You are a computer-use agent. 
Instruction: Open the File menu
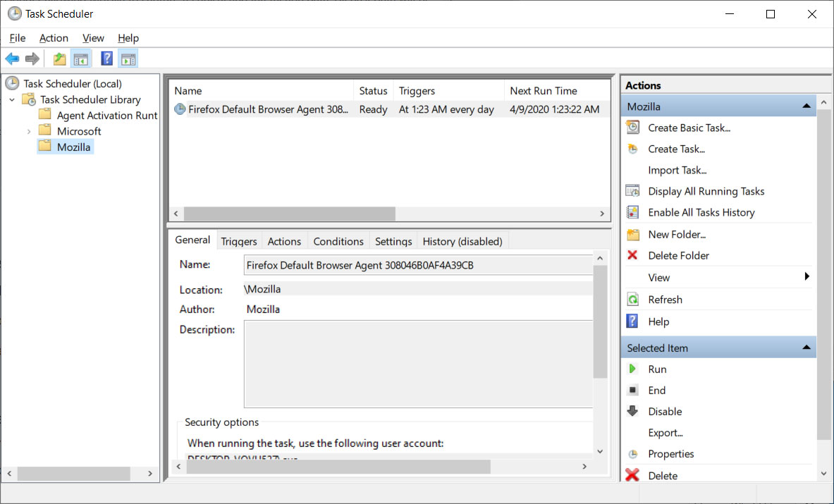tap(17, 38)
